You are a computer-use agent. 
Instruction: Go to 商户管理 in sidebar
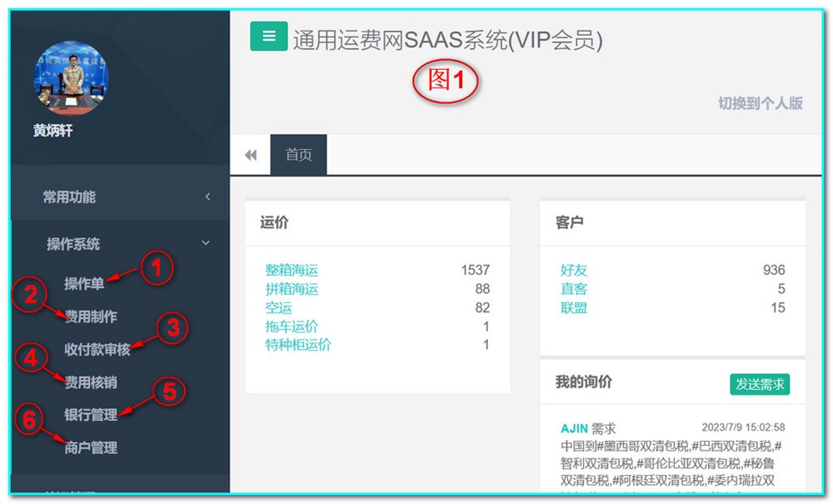(91, 447)
